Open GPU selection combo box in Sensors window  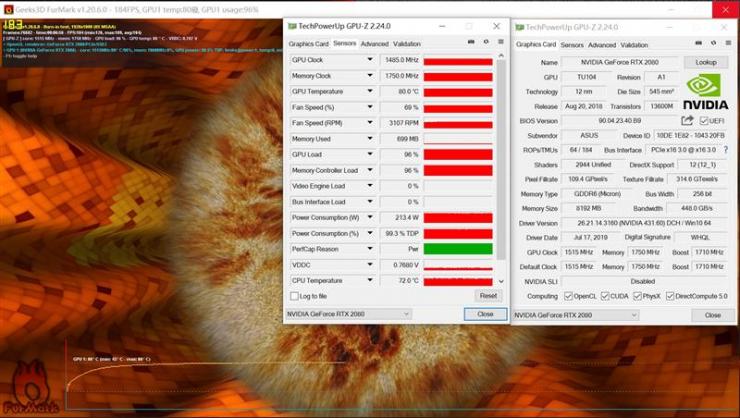[348, 314]
